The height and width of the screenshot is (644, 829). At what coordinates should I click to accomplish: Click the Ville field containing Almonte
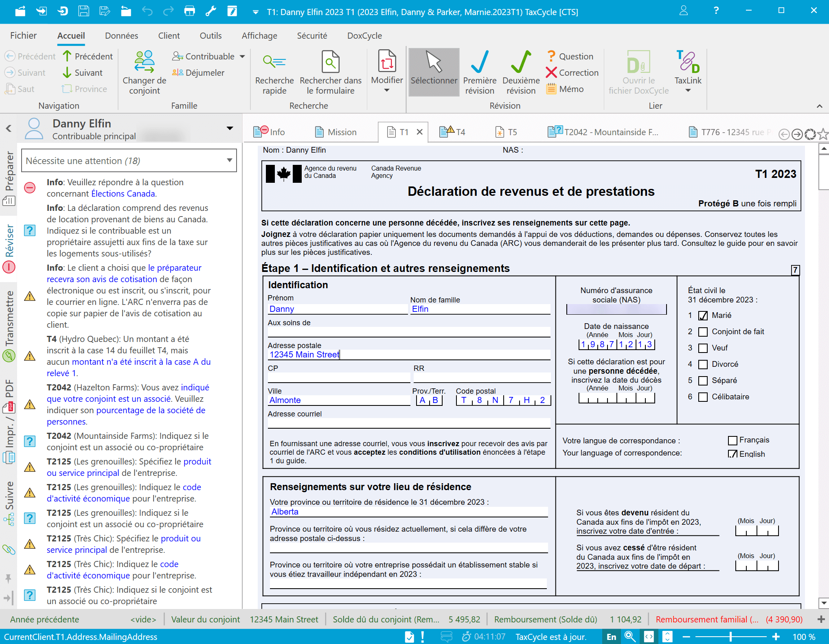pos(339,400)
